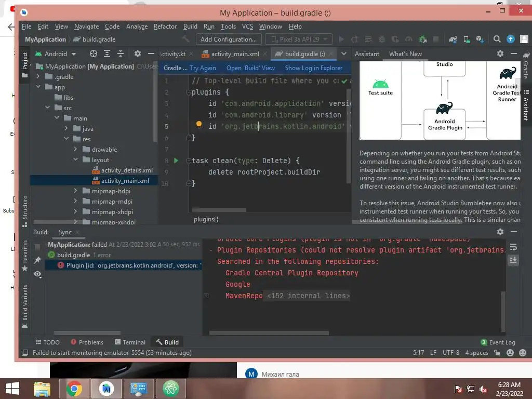Toggle the Build Variants side tool window
The height and width of the screenshot is (399, 532).
point(25,307)
